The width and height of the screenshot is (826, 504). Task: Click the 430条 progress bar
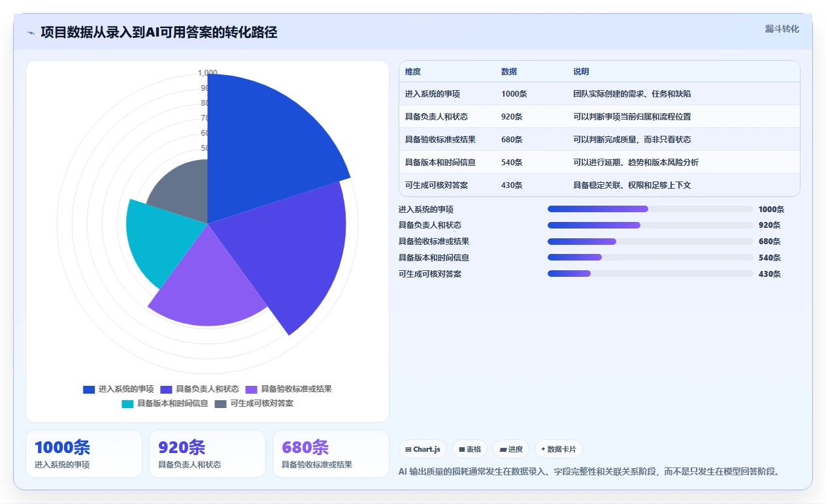[x=650, y=274]
